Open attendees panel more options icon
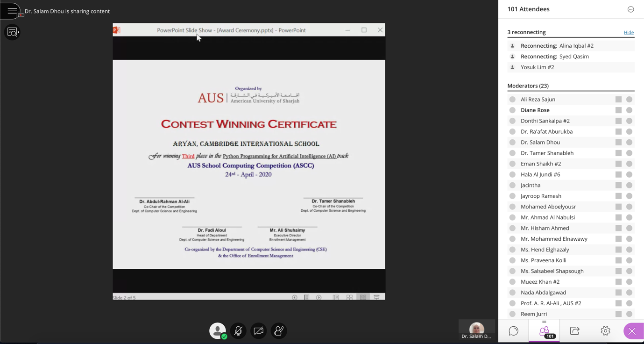 (x=630, y=9)
